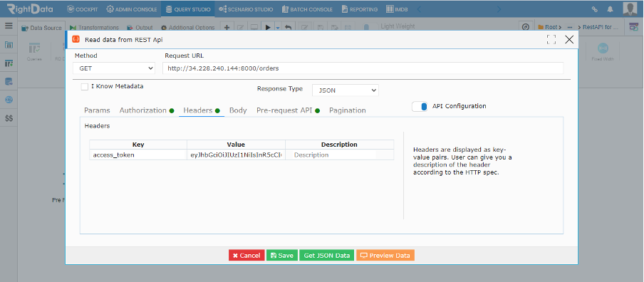
Task: Switch to the Authorization tab
Action: 147,110
